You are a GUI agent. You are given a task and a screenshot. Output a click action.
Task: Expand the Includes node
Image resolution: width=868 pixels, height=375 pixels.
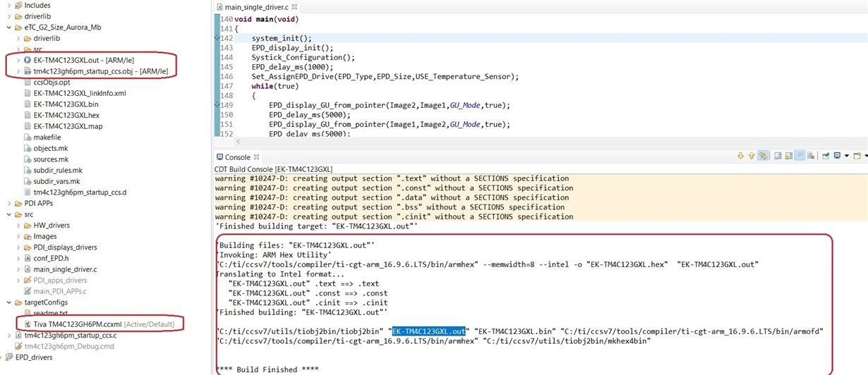pos(8,5)
